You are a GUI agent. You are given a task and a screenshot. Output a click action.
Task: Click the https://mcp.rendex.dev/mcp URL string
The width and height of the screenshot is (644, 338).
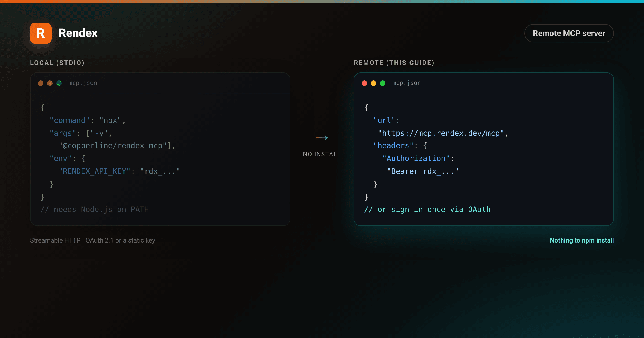441,133
